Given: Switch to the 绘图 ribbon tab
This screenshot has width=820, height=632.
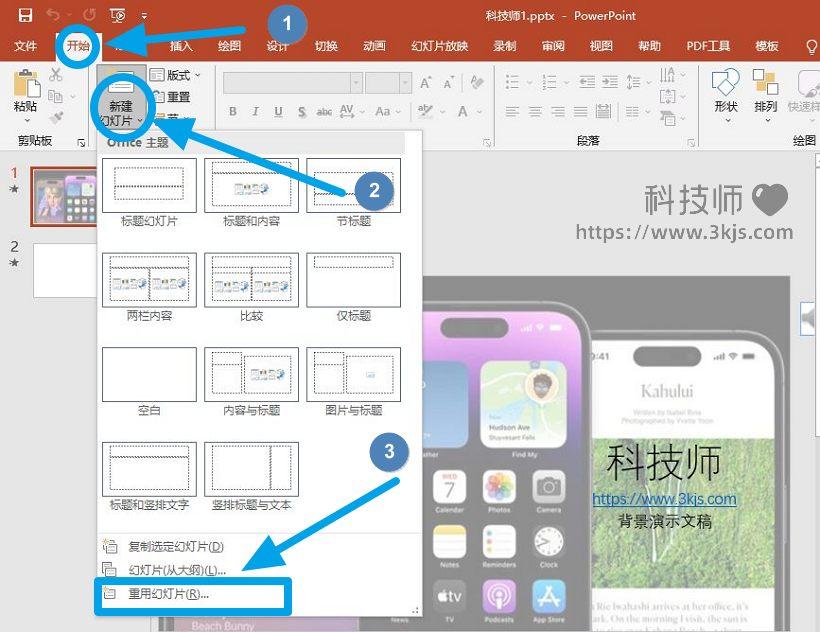Looking at the screenshot, I should [x=229, y=46].
